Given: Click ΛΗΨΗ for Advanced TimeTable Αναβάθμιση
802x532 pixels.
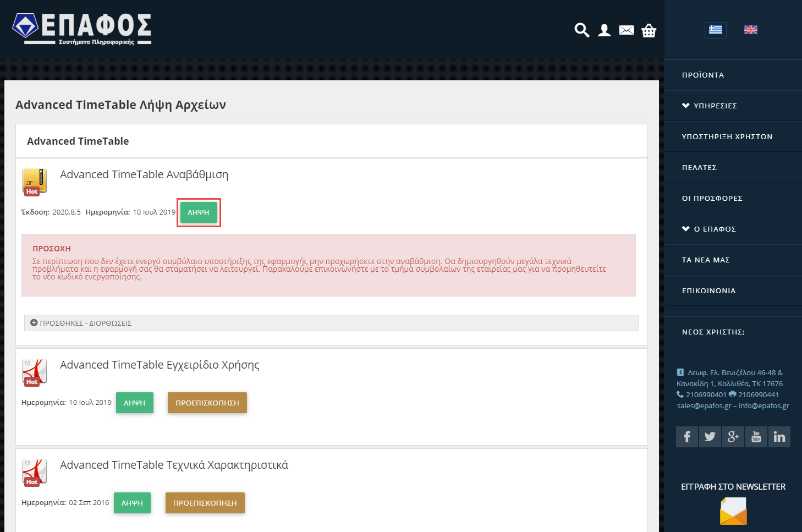Looking at the screenshot, I should [199, 212].
